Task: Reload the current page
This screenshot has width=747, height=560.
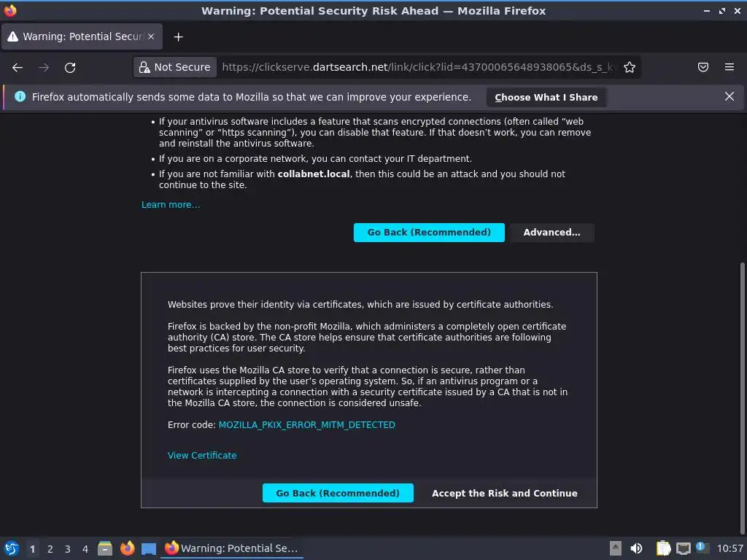Action: pyautogui.click(x=70, y=67)
